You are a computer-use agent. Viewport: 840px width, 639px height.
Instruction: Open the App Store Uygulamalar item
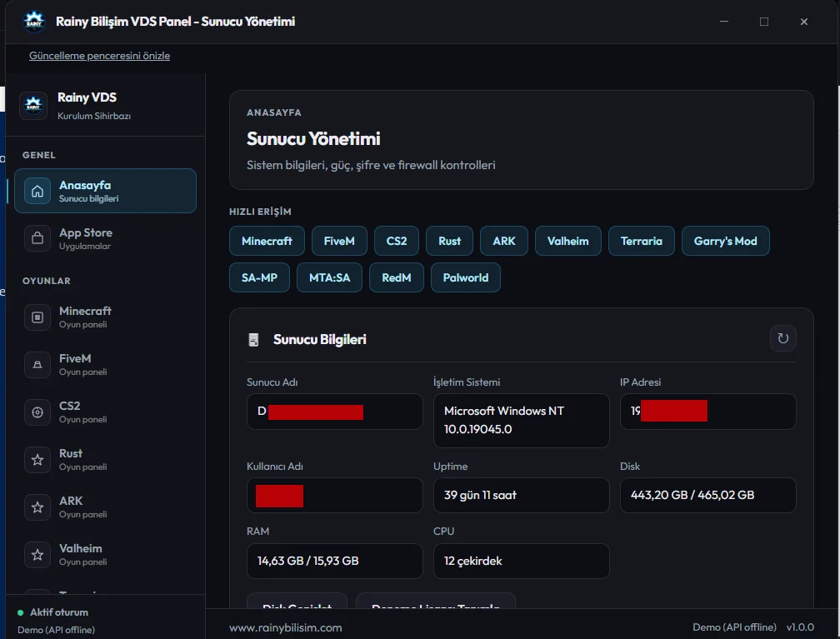pos(106,238)
